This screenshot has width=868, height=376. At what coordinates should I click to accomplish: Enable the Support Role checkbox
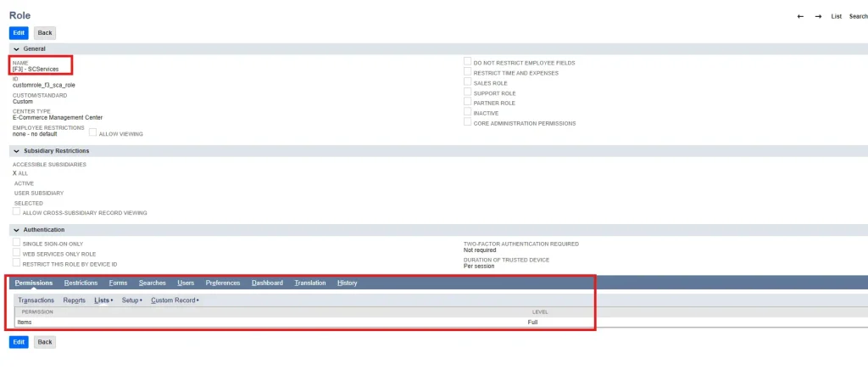tap(468, 92)
